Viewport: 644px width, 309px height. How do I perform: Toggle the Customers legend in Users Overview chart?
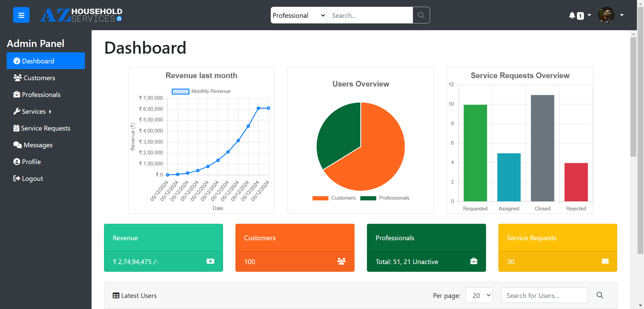tap(334, 198)
